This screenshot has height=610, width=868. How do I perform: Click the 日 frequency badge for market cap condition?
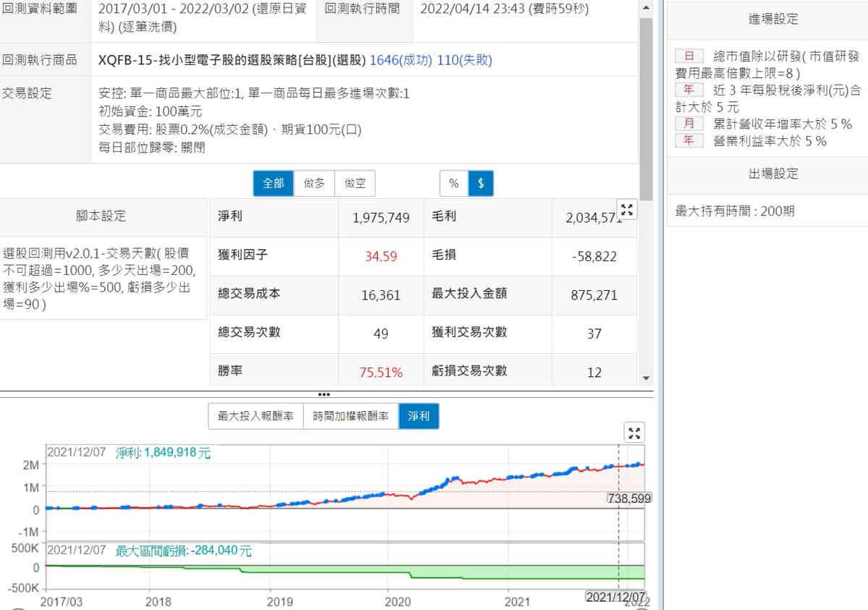tap(689, 56)
